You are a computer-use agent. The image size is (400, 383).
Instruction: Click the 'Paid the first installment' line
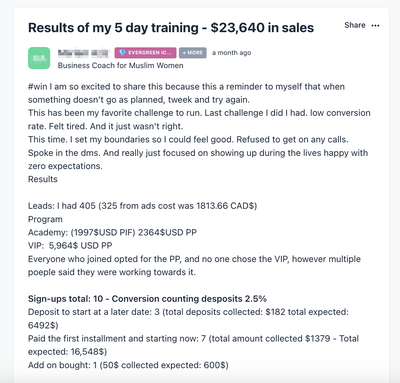click(193, 345)
